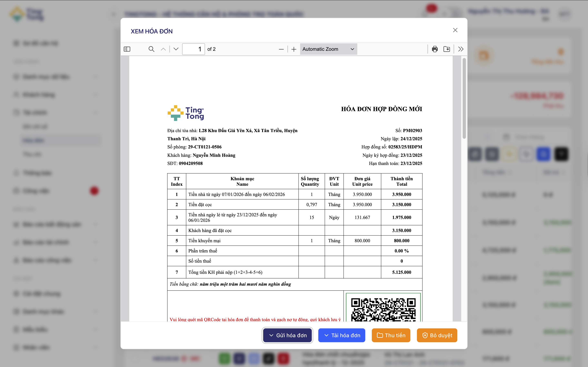Screen dimensions: 588x367
Task: Close the Xem hóa đơn dialog
Action: click(455, 30)
